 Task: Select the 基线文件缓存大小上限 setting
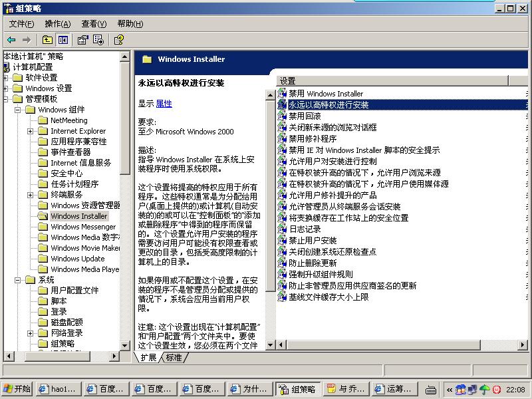(329, 297)
